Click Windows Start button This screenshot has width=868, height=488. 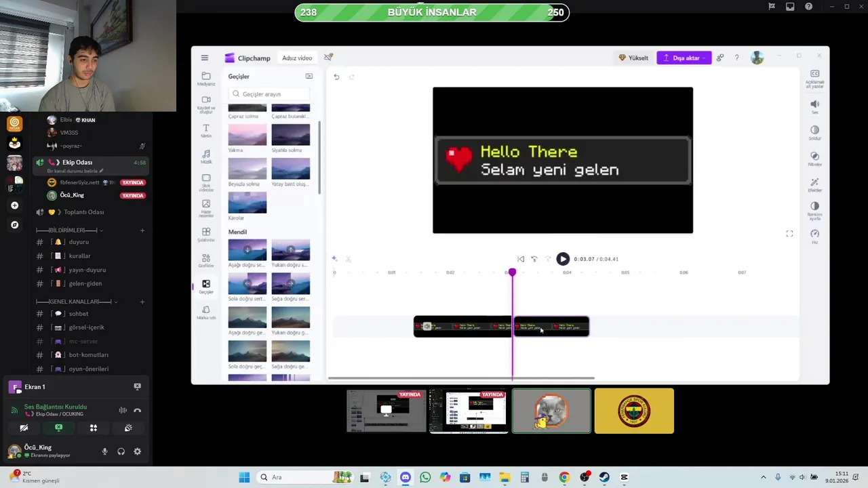244,477
